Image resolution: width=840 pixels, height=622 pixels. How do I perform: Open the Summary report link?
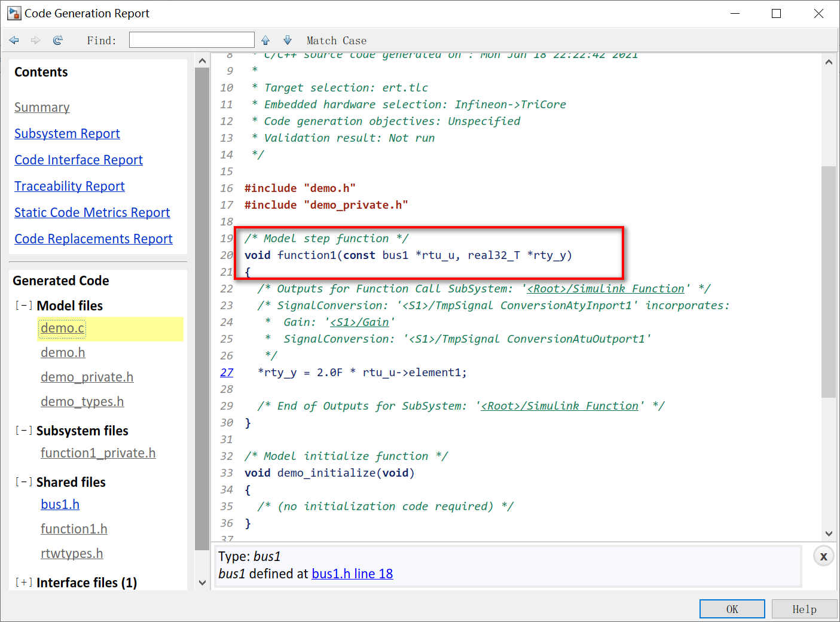pyautogui.click(x=42, y=108)
